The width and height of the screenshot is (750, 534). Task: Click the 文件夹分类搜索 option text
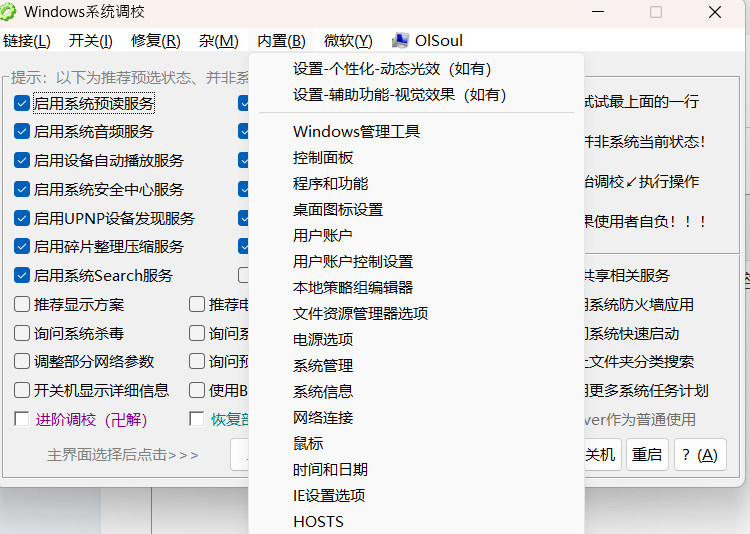coord(641,362)
